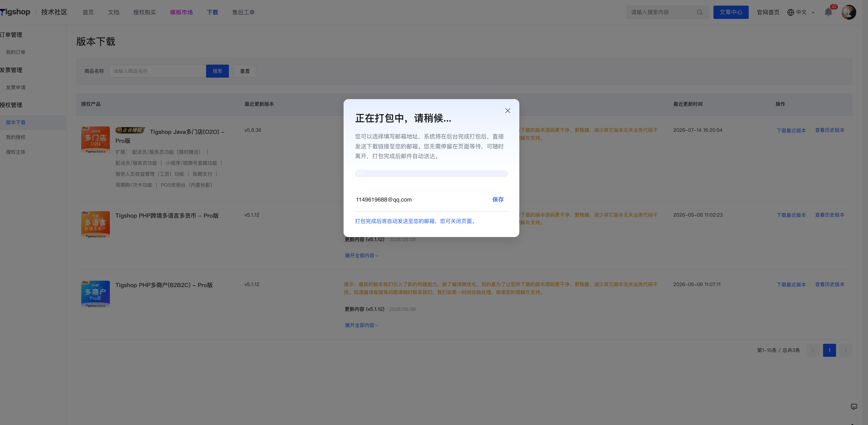Screen dimensions: 868x425
Task: Open the PHP 多商户 Pro版 product thumbnail
Action: (x=95, y=294)
